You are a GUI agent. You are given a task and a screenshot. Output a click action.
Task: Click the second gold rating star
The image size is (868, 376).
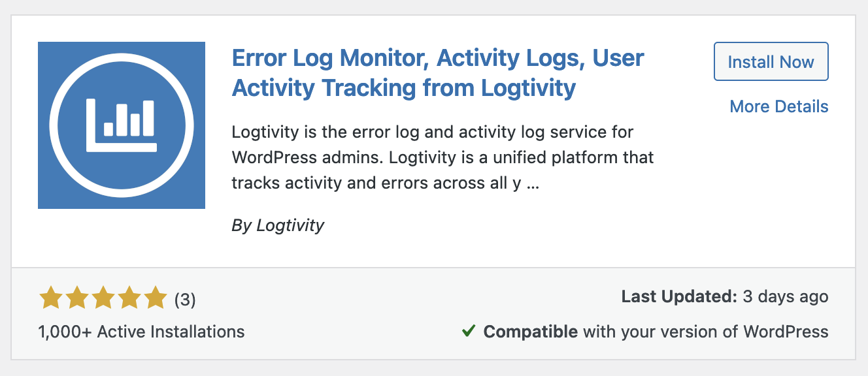tap(78, 297)
